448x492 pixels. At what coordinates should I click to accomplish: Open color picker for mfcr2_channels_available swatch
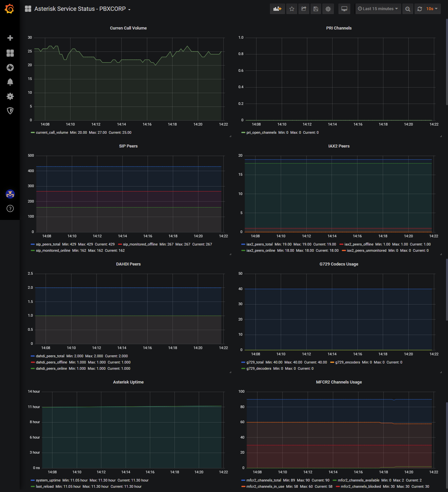click(x=335, y=481)
